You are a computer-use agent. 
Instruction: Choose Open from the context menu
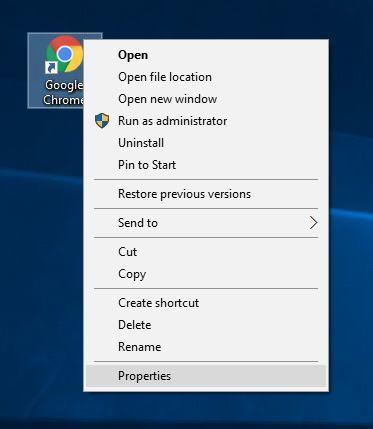pyautogui.click(x=206, y=55)
